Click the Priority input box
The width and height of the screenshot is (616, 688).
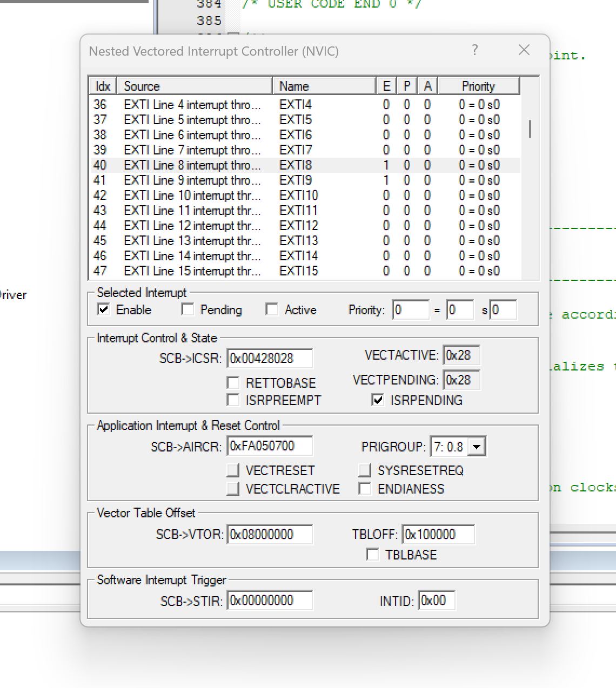pos(411,309)
